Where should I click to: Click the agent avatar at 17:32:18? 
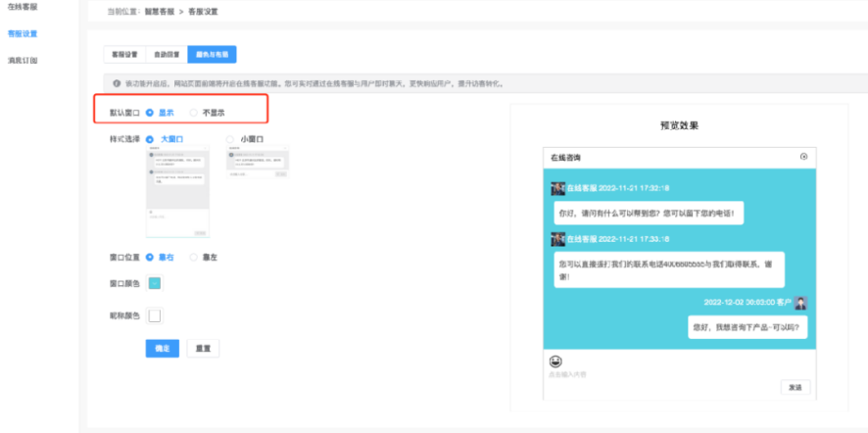coord(557,188)
